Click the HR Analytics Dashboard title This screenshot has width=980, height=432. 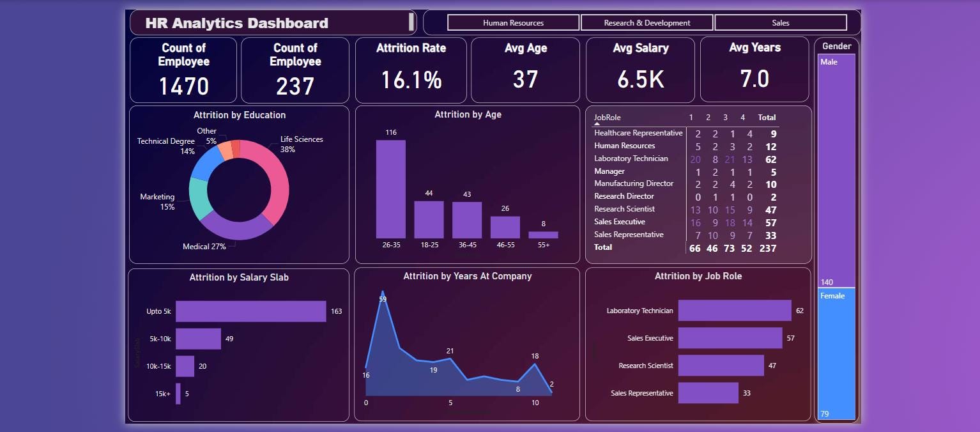point(236,22)
